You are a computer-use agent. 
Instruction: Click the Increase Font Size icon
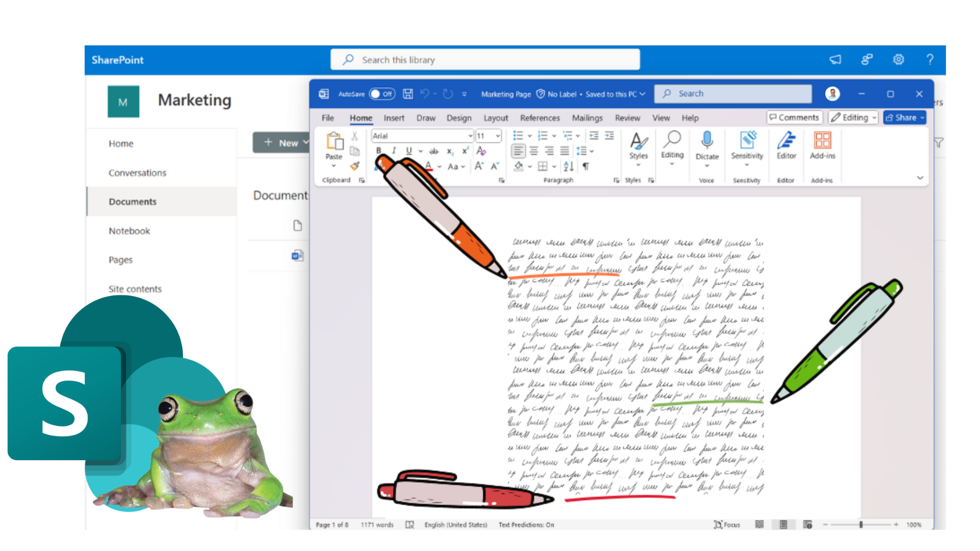[x=479, y=166]
